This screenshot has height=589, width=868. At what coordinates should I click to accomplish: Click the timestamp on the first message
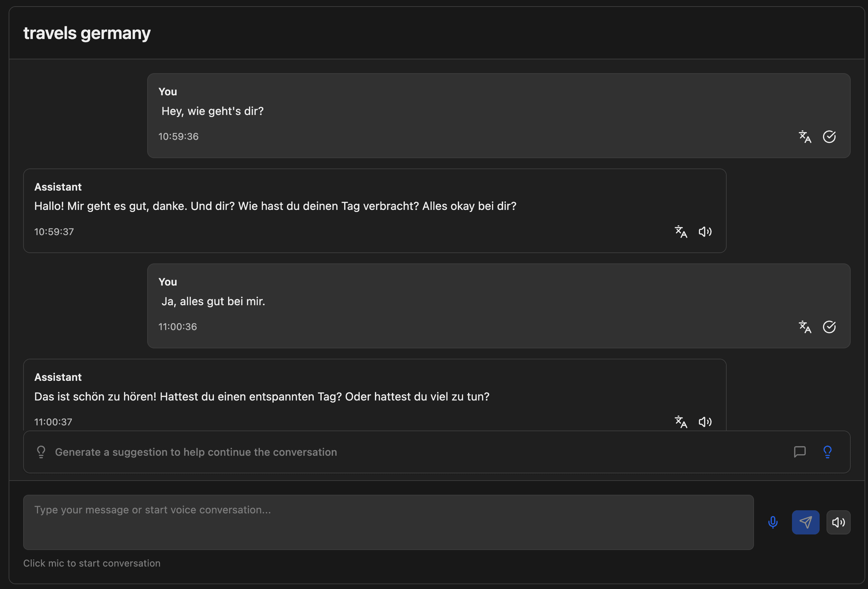click(x=178, y=136)
